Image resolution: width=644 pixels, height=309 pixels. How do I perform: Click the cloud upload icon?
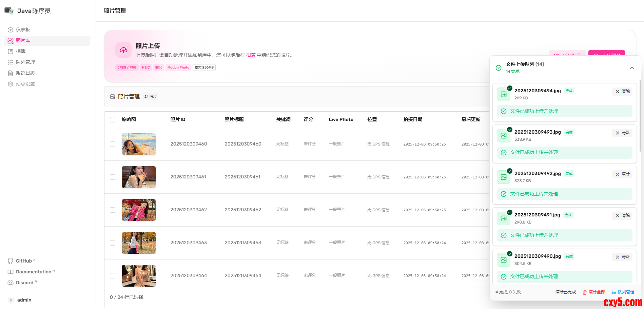coord(123,50)
